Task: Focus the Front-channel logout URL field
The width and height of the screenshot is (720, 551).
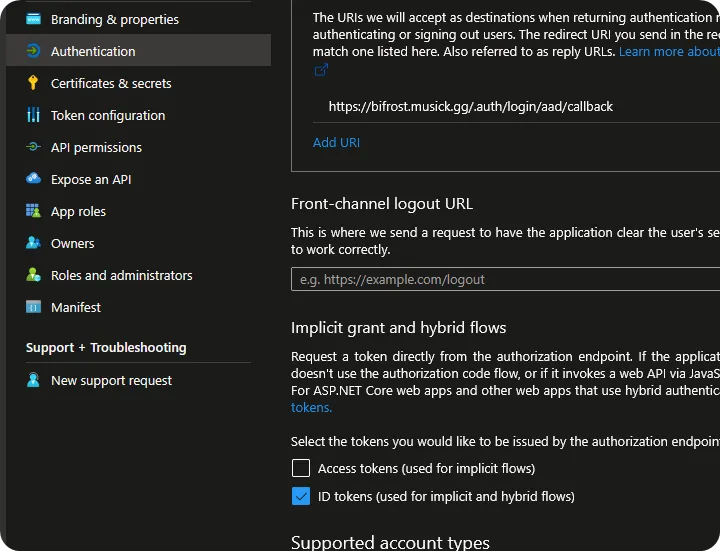Action: pyautogui.click(x=505, y=280)
